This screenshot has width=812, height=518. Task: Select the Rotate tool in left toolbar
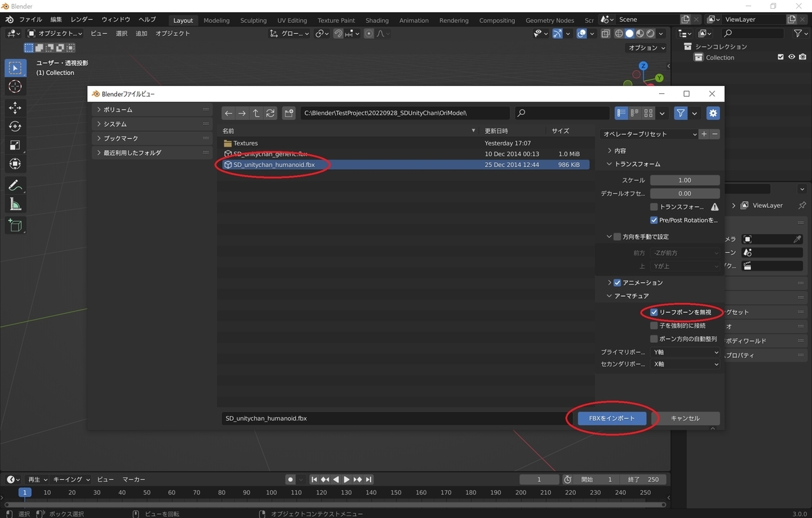pos(15,126)
